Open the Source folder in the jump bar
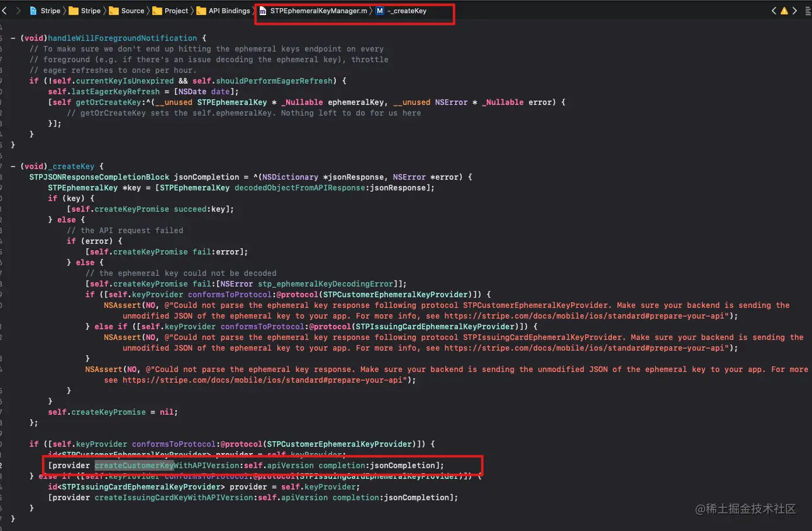The height and width of the screenshot is (531, 812). click(126, 11)
